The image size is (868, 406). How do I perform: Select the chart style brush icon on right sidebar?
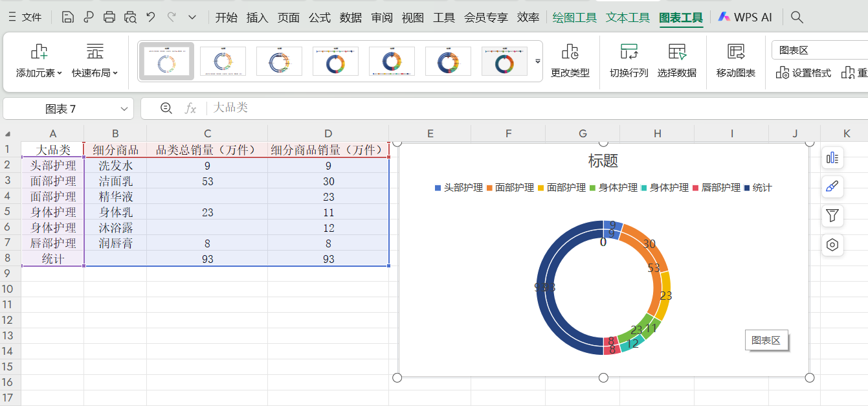pos(832,186)
